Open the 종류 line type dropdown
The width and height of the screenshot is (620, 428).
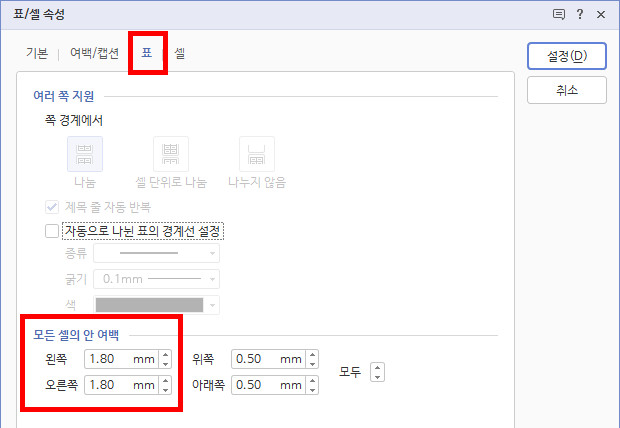157,253
